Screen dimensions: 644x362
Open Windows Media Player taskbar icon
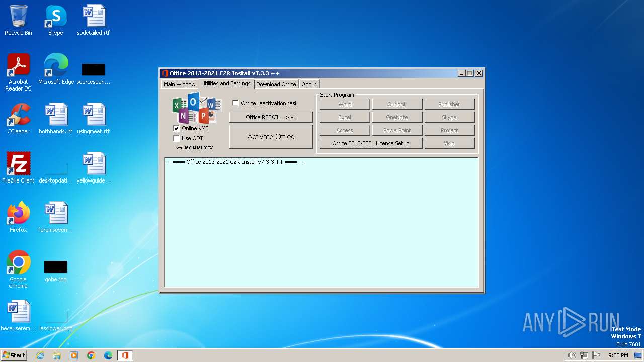74,355
